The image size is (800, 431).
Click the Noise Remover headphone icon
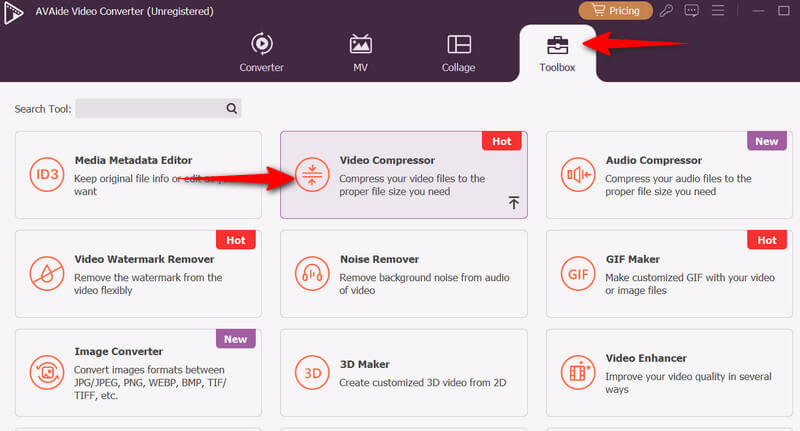click(312, 273)
